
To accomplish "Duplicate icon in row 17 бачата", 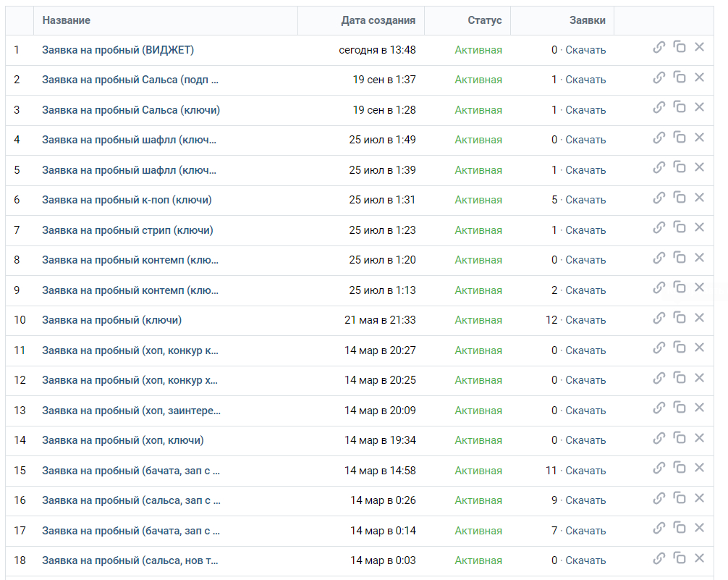I will (680, 528).
